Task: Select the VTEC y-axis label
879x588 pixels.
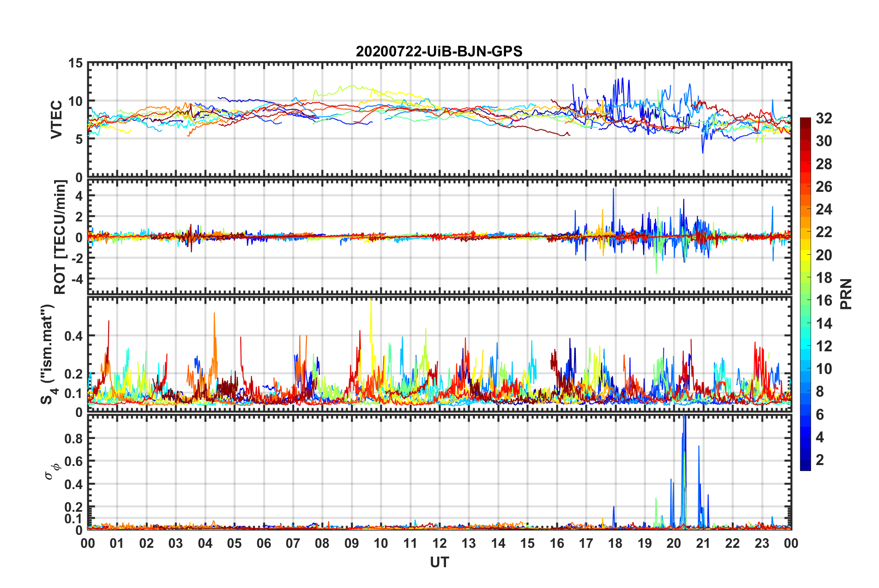Action: (56, 119)
